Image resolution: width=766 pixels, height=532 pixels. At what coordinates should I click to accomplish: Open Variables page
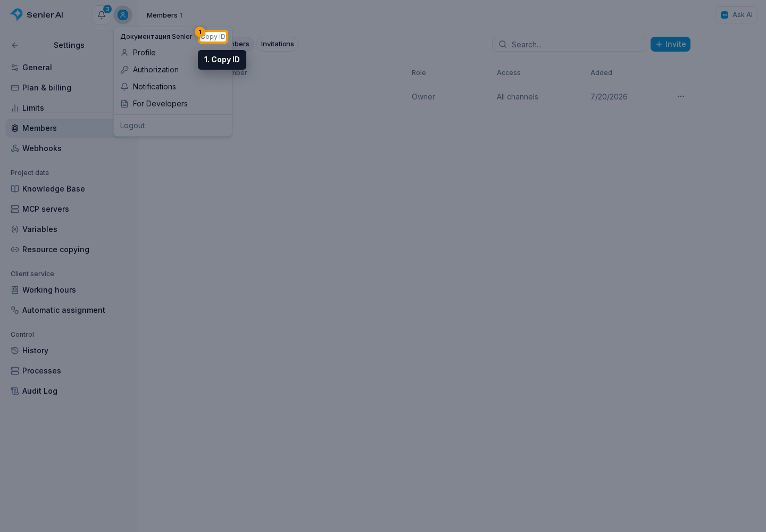tap(68, 229)
